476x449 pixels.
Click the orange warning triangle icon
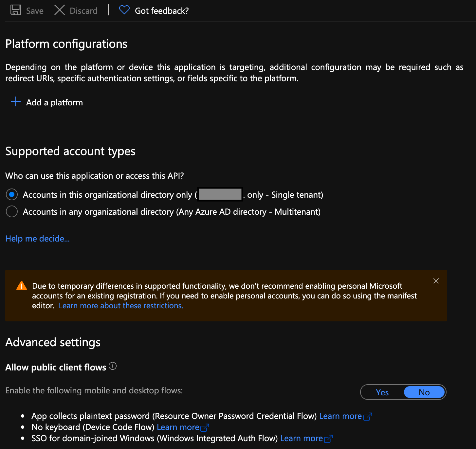[x=22, y=286]
